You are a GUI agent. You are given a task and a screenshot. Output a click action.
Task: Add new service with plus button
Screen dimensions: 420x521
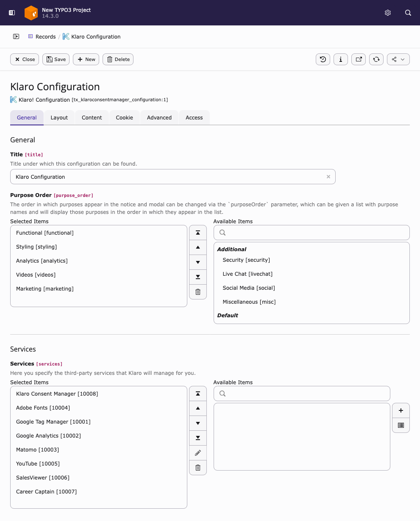click(x=401, y=410)
